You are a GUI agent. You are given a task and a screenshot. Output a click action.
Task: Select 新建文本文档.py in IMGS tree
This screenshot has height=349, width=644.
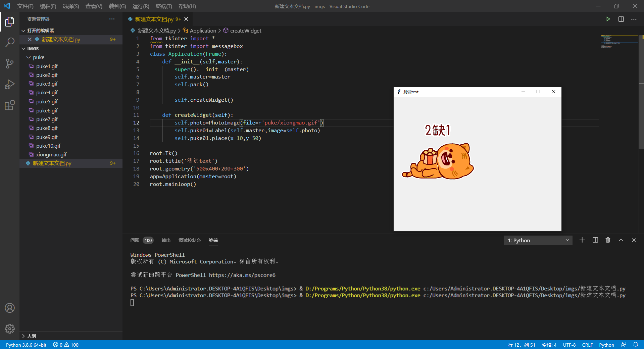tap(71, 163)
